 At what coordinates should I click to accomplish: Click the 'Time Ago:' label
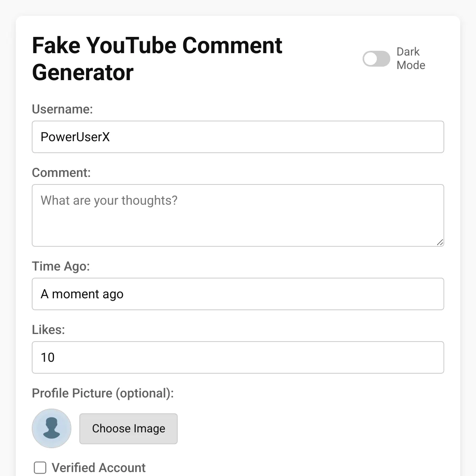pos(61,266)
